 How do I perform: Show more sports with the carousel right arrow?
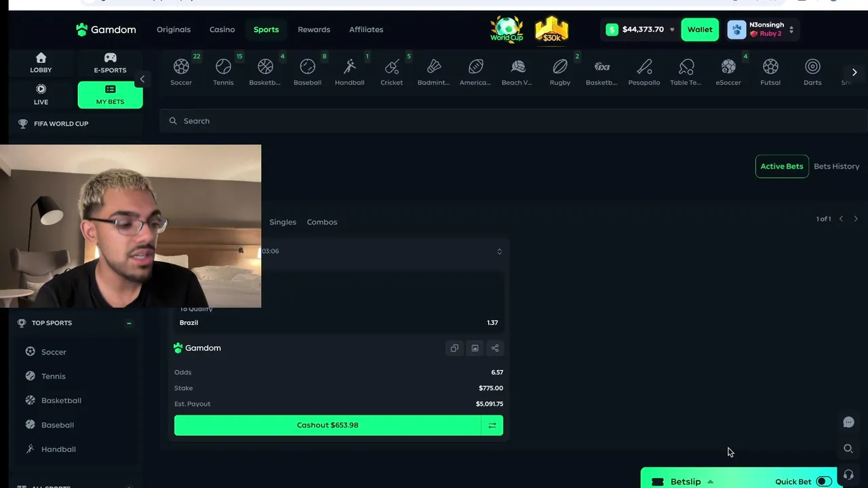(854, 72)
